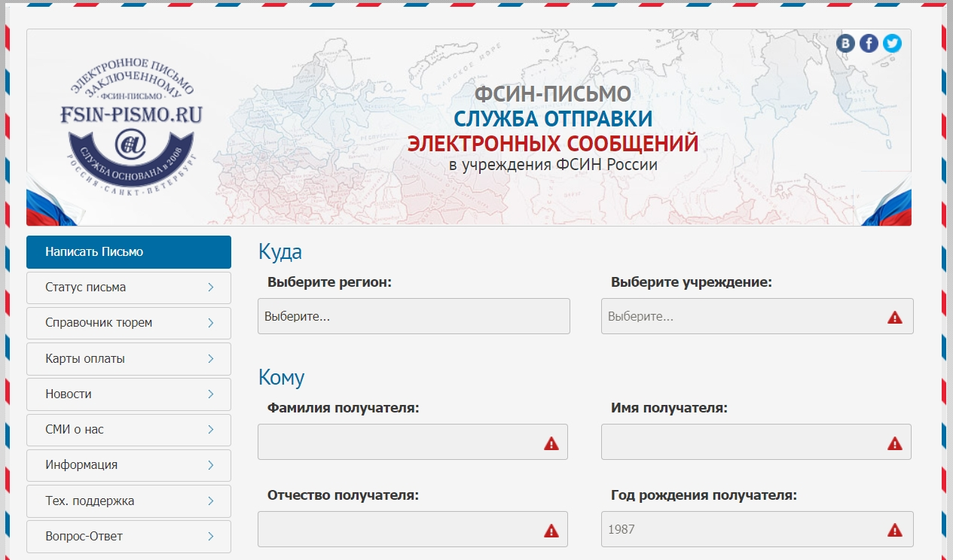
Task: Open the Выберите регион dropdown
Action: click(x=414, y=316)
